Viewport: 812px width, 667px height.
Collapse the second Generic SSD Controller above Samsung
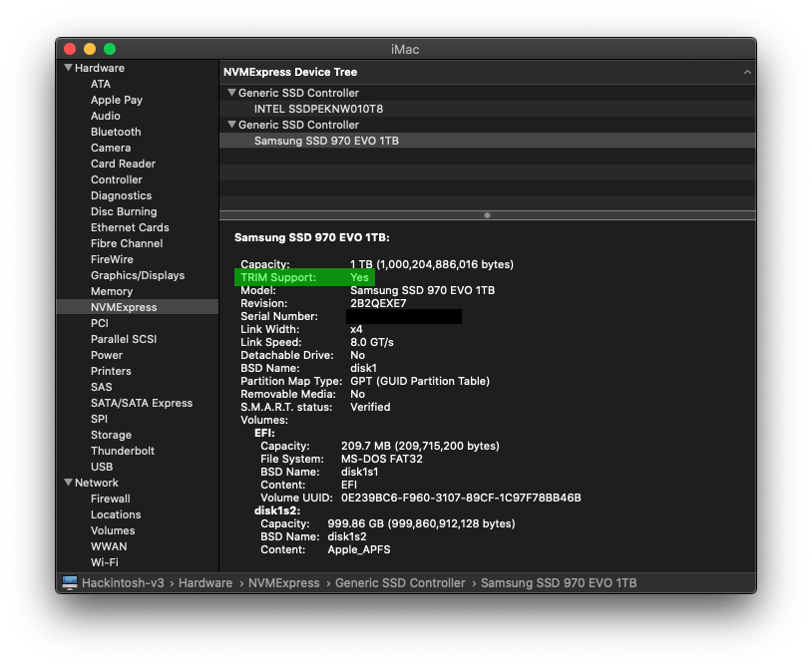click(x=232, y=125)
